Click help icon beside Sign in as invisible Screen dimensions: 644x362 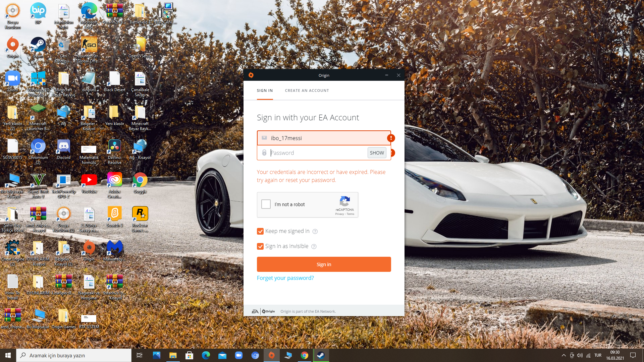314,247
